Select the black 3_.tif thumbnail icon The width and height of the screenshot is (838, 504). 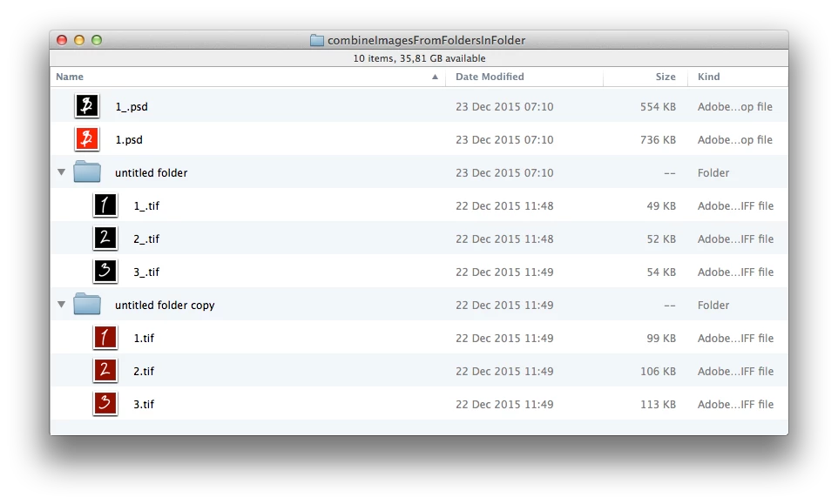click(105, 272)
